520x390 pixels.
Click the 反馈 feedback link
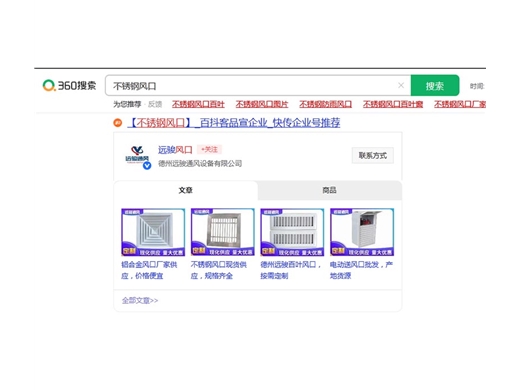(x=155, y=104)
